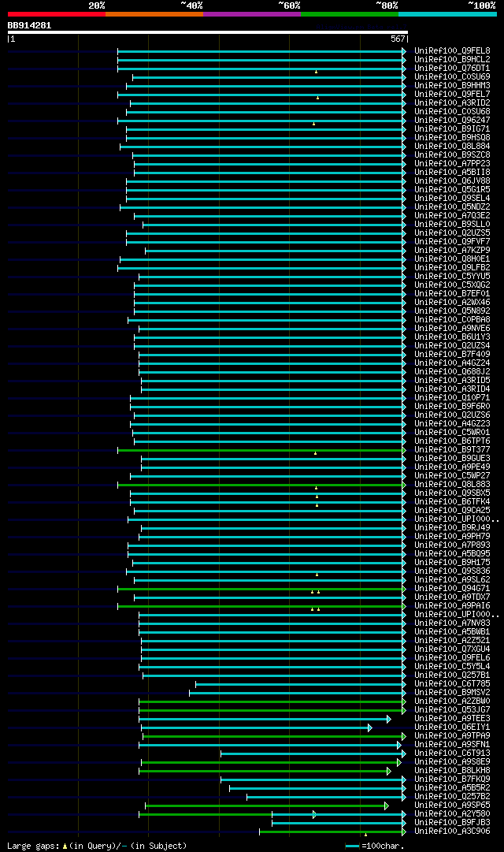
Task: Select hit label UniRef100_Q9LFB2
Action: 452,268
